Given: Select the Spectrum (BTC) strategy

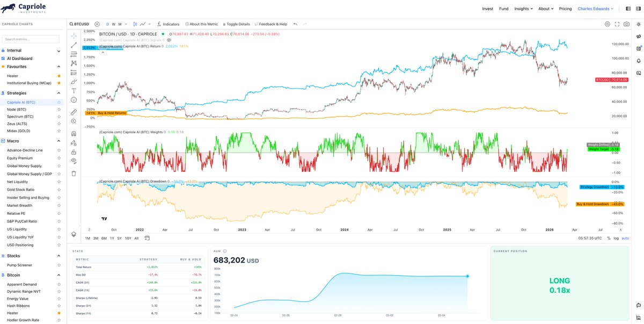Looking at the screenshot, I should click(20, 116).
